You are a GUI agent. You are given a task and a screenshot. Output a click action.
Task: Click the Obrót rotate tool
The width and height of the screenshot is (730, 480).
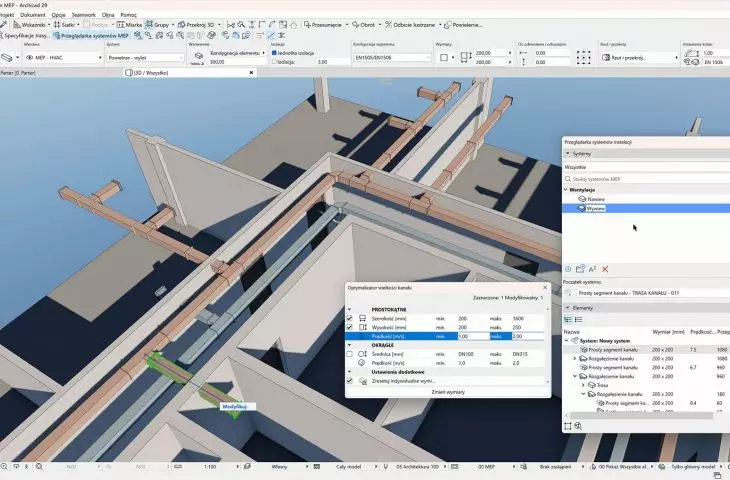(x=364, y=25)
